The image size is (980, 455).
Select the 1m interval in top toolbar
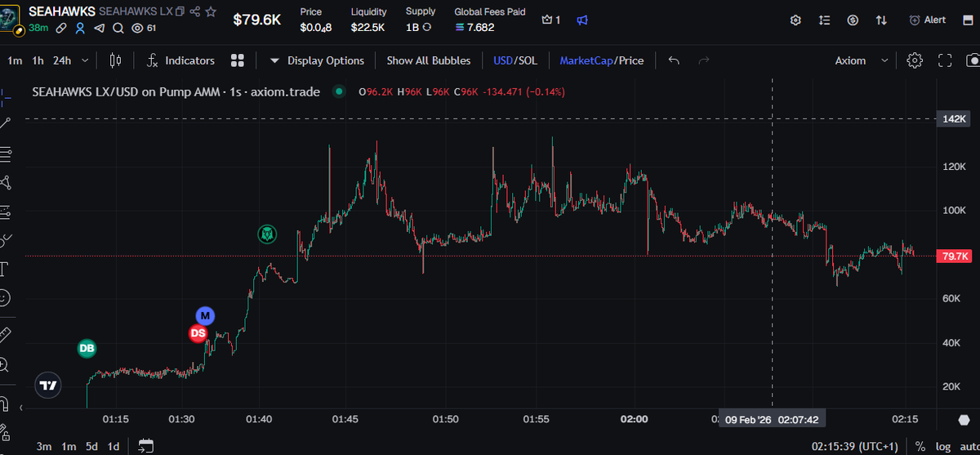coord(15,60)
